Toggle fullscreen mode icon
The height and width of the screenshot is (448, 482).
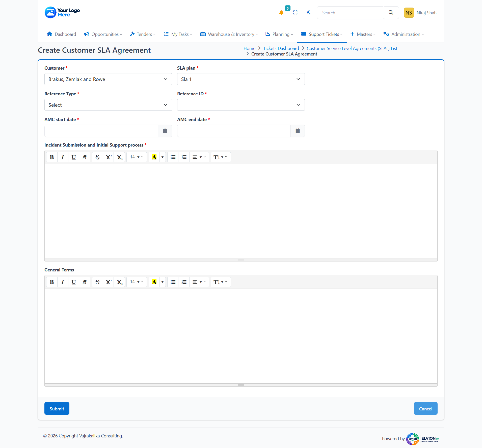(295, 13)
